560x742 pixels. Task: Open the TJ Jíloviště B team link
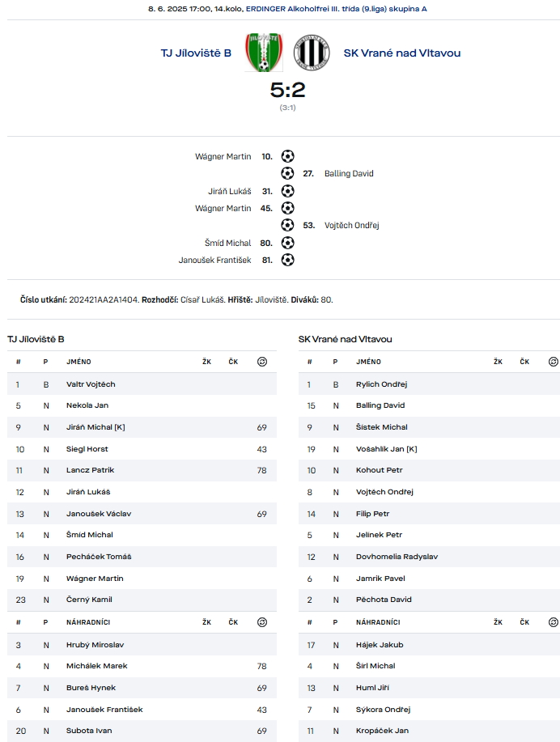tap(196, 53)
